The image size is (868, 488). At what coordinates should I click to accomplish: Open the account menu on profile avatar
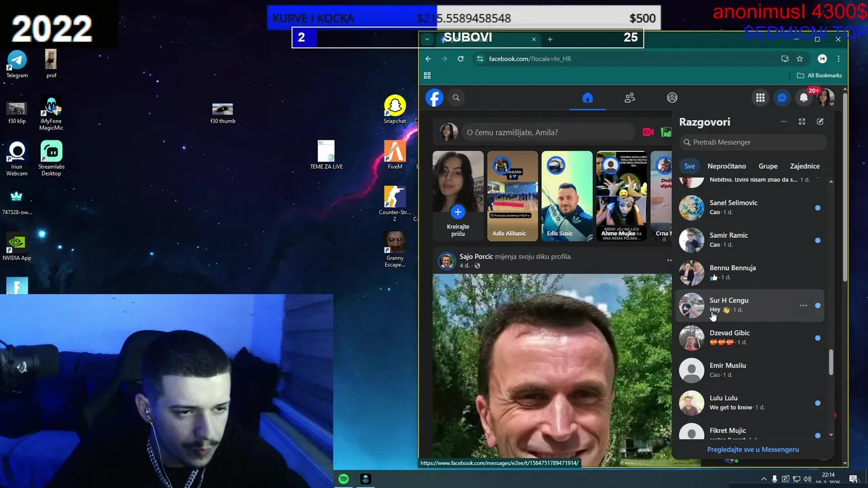(825, 98)
